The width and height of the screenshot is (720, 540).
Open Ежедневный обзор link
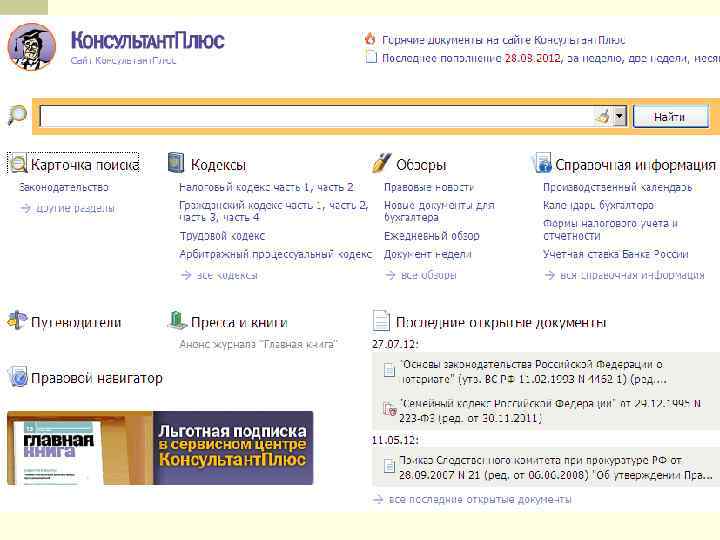432,236
